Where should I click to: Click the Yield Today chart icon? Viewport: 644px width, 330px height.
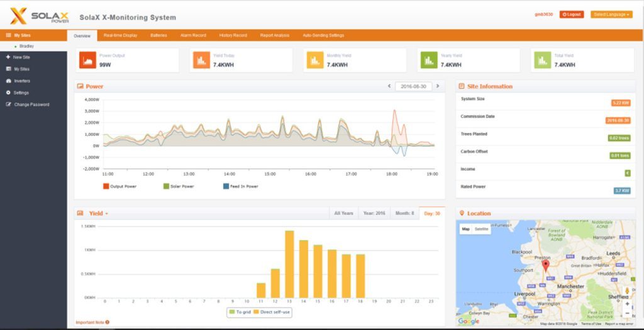pyautogui.click(x=201, y=60)
